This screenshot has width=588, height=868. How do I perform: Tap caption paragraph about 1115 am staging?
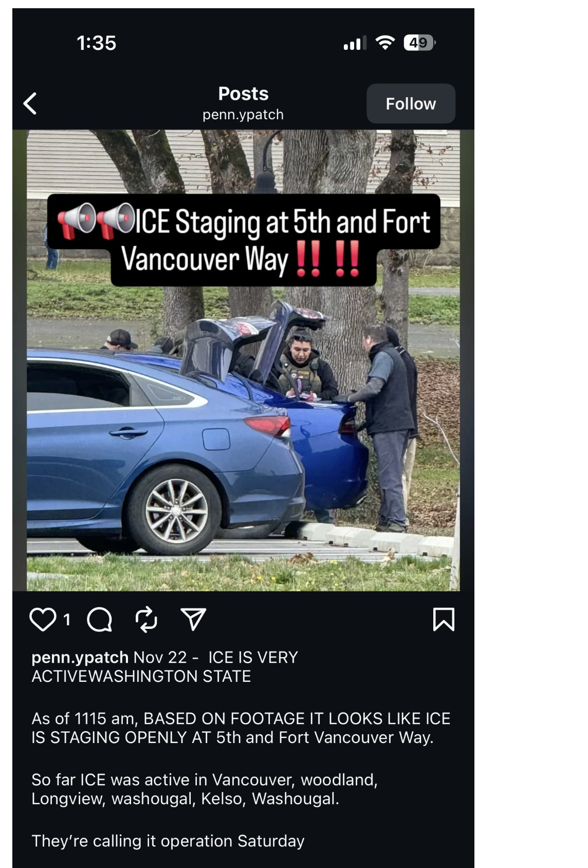pyautogui.click(x=241, y=728)
